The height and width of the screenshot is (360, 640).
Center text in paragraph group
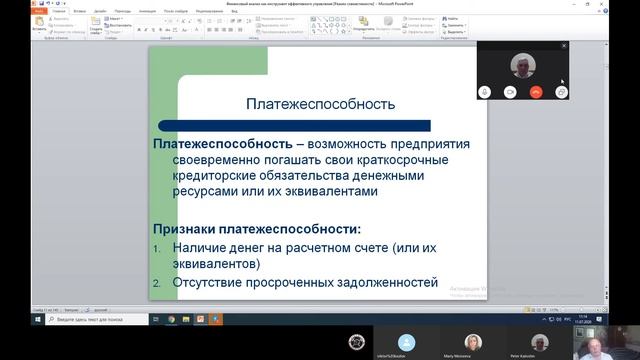(216, 30)
